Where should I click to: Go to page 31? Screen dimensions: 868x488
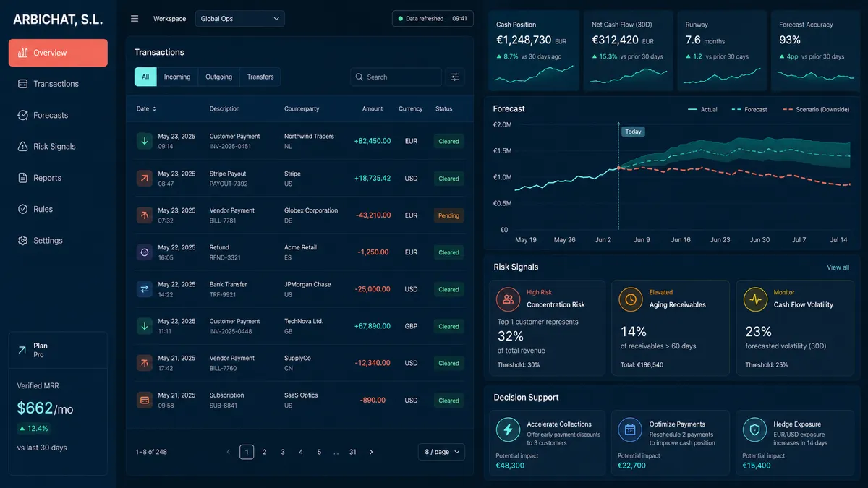[353, 452]
